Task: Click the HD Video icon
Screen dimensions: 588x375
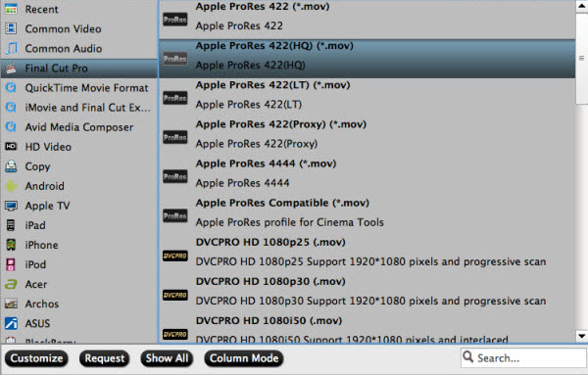Action: [x=11, y=147]
